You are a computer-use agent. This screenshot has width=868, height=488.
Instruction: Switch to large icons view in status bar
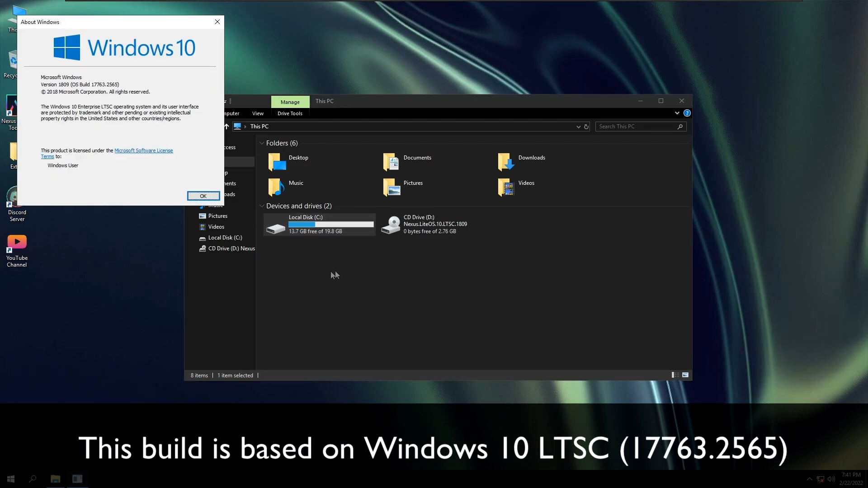[x=685, y=375]
